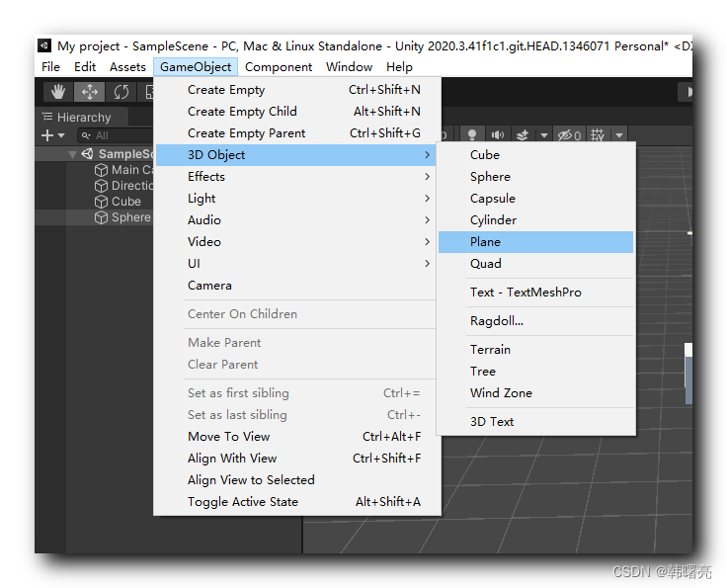Screen dimensions: 727x588
Task: Open the create-object dropdown arrow beside plus
Action: 61,135
